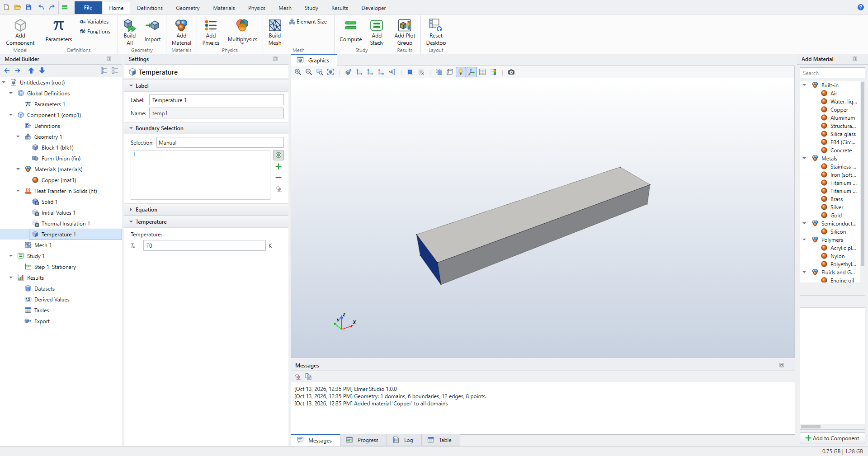868x456 pixels.
Task: Click Add to Component button
Action: coord(832,438)
